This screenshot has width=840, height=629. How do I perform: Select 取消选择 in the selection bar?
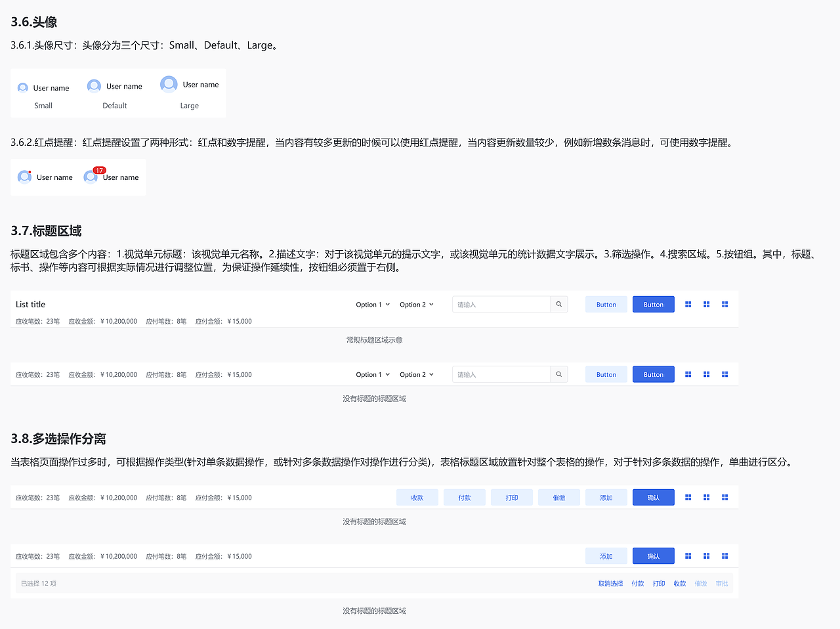pyautogui.click(x=610, y=583)
